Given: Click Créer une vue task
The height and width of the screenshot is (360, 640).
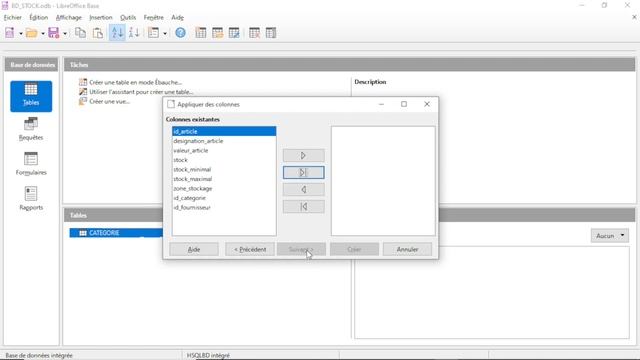Looking at the screenshot, I should click(109, 101).
